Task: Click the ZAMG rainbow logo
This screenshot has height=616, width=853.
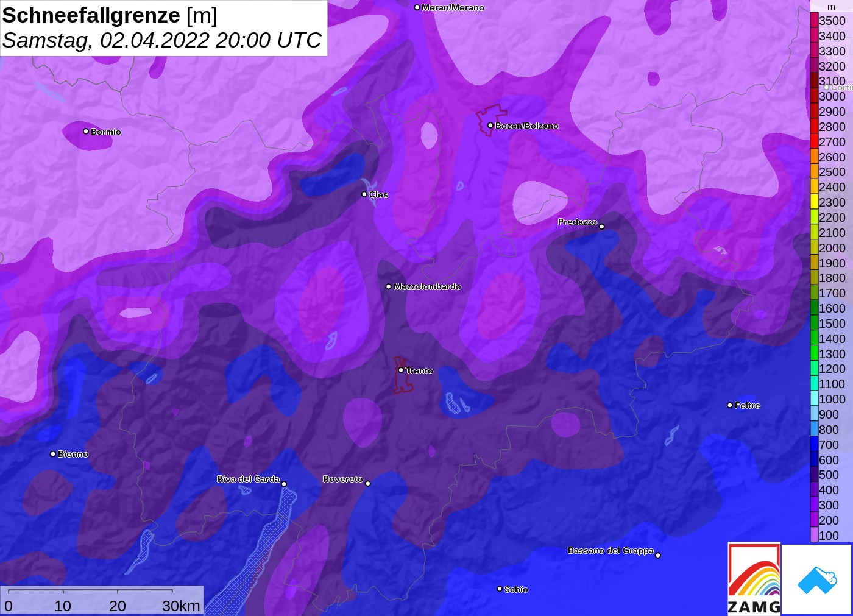Action: coord(754,579)
